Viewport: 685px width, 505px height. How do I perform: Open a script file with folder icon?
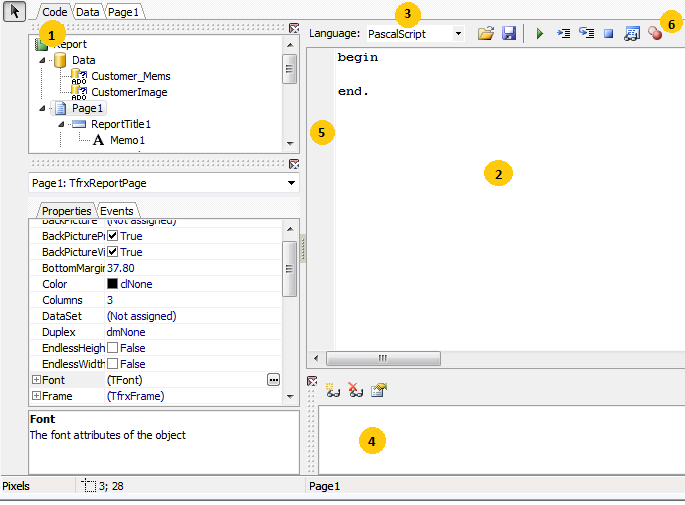click(486, 33)
